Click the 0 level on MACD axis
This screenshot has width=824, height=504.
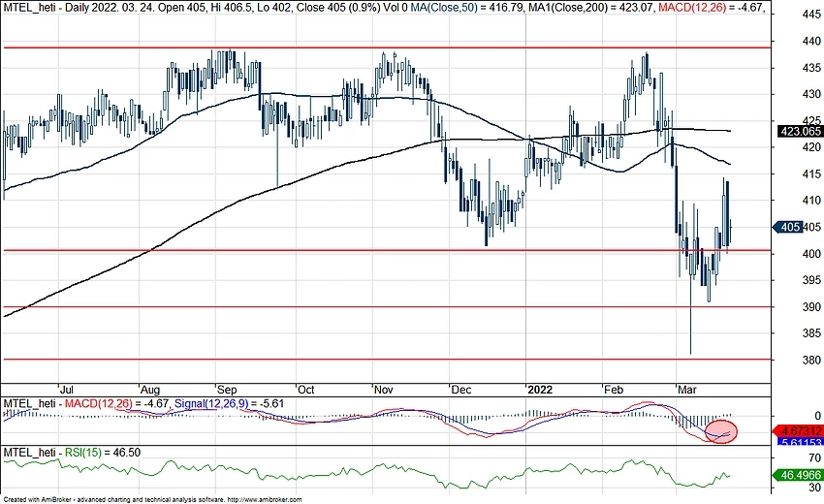pos(817,416)
